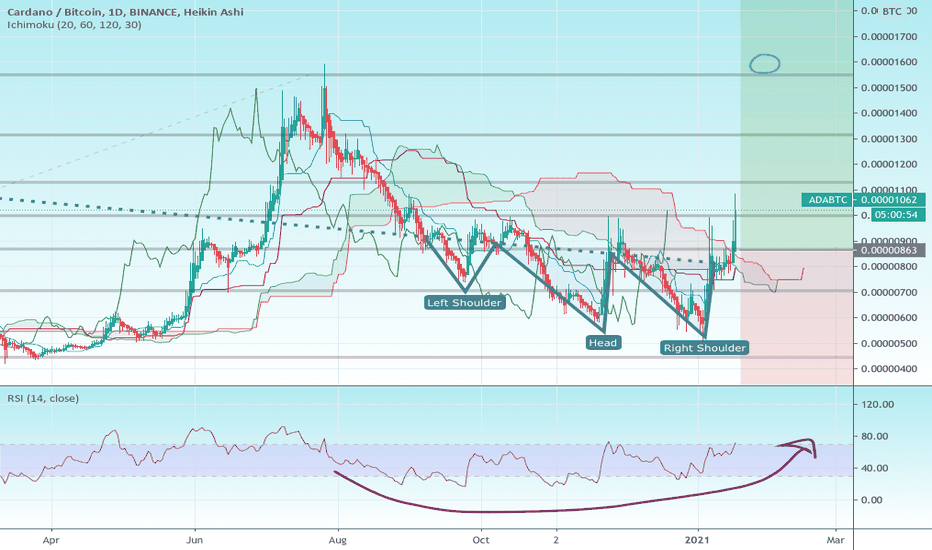Click 0.00001400 on the price axis
The height and width of the screenshot is (550, 932).
click(889, 113)
